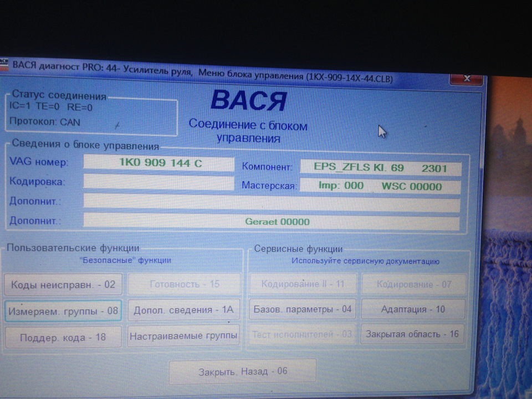This screenshot has width=532, height=399.
Task: Click IC=1 TE=0 RE=0 status text
Action: pos(51,106)
